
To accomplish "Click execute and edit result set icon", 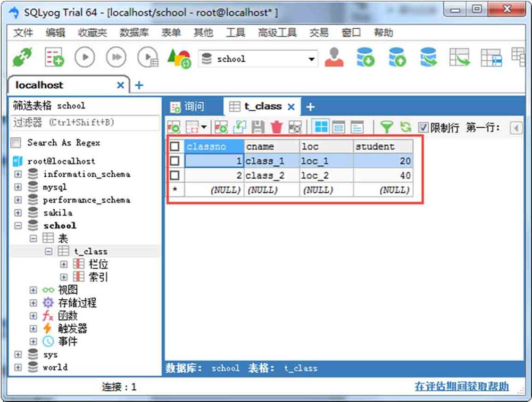I will pos(148,57).
